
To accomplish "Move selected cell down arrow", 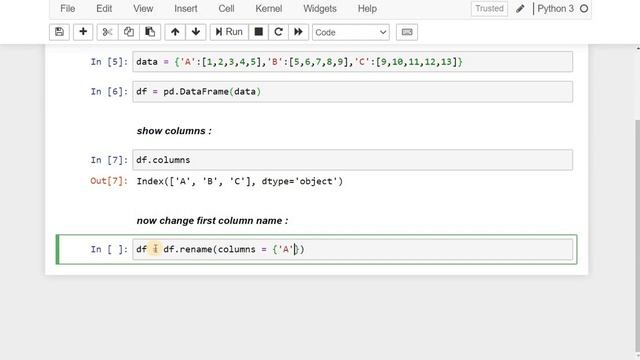I will (x=196, y=32).
